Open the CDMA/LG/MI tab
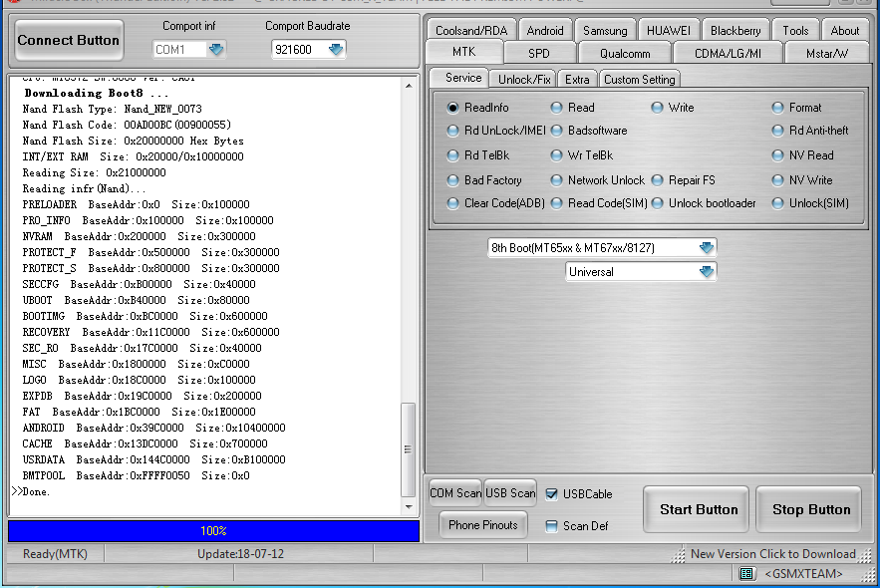 coord(728,53)
